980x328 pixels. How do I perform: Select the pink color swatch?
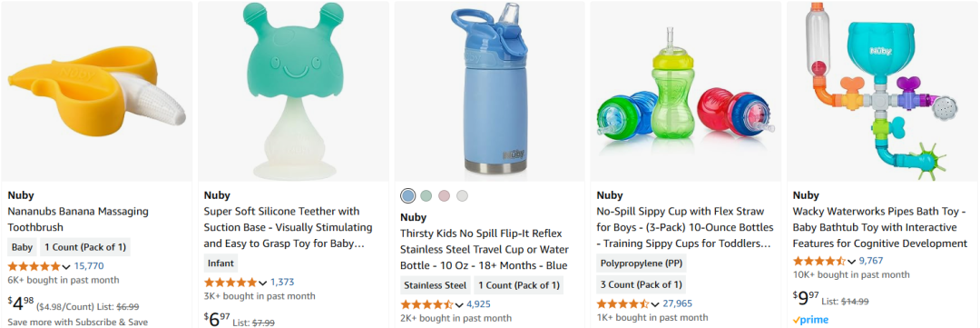tap(444, 196)
